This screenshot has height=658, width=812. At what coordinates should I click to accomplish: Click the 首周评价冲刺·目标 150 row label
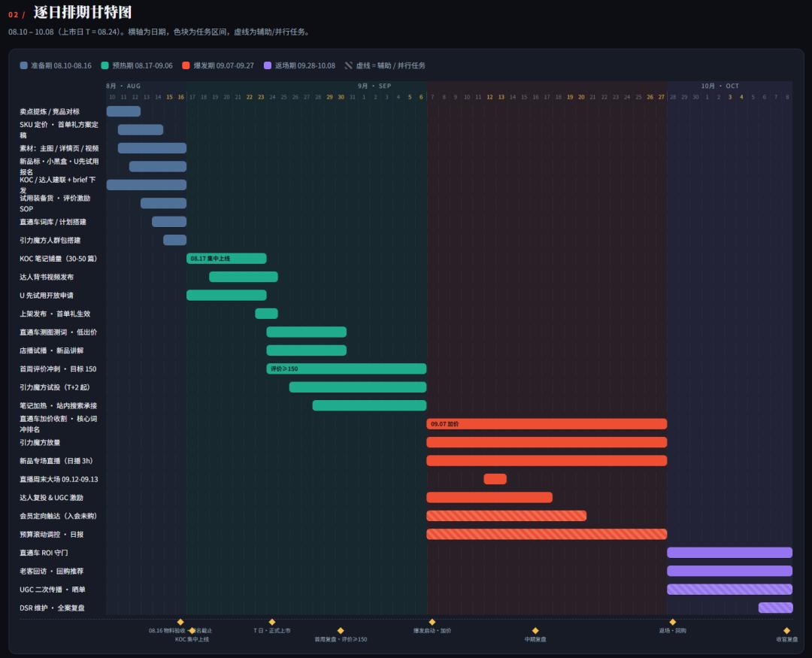[x=58, y=369]
